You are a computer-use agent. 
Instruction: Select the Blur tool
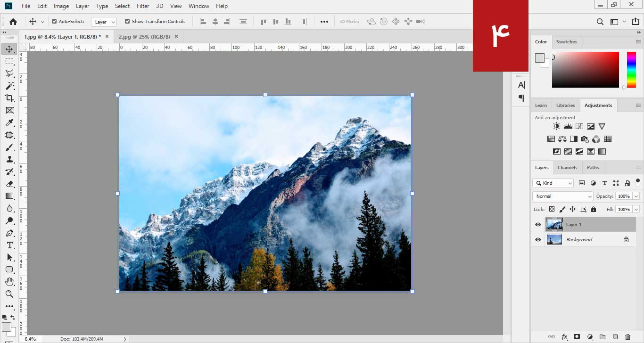(9, 208)
